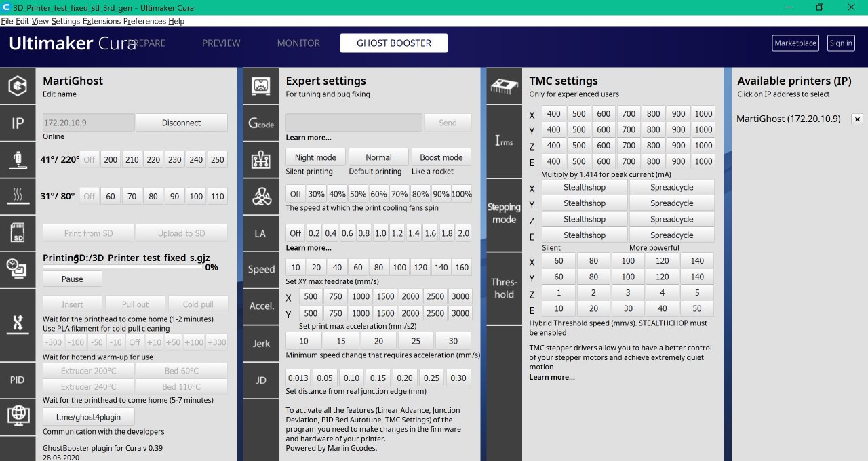The width and height of the screenshot is (868, 461).
Task: Set Jerk to 20
Action: coord(378,341)
